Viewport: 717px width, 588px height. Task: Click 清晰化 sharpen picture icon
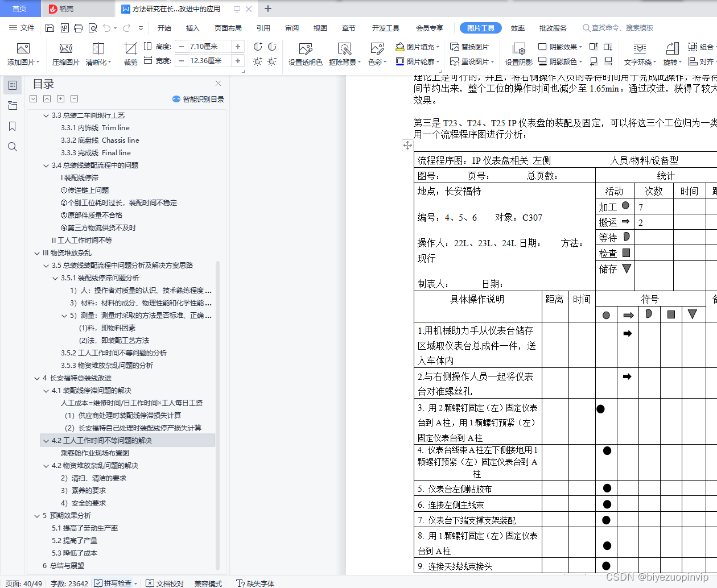pos(98,48)
